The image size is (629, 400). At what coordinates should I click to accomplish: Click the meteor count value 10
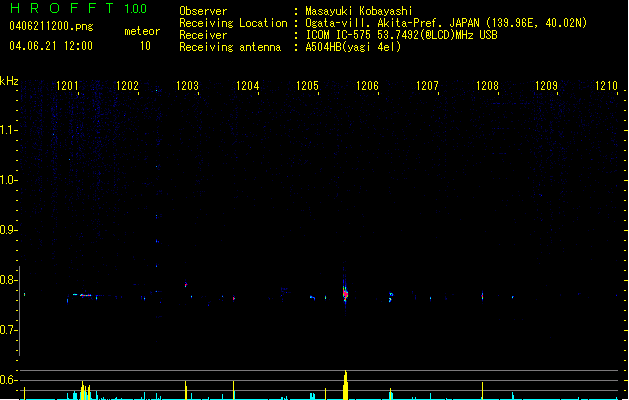click(145, 46)
